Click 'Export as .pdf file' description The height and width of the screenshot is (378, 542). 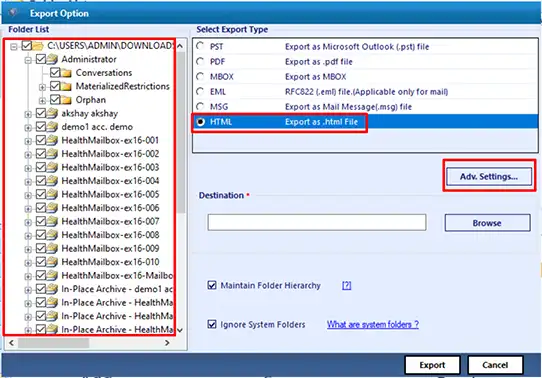tap(318, 62)
